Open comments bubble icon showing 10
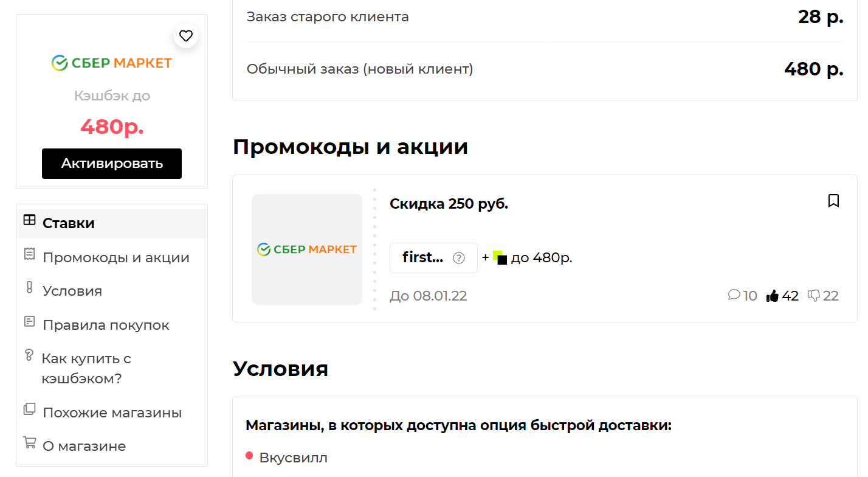 pos(734,295)
